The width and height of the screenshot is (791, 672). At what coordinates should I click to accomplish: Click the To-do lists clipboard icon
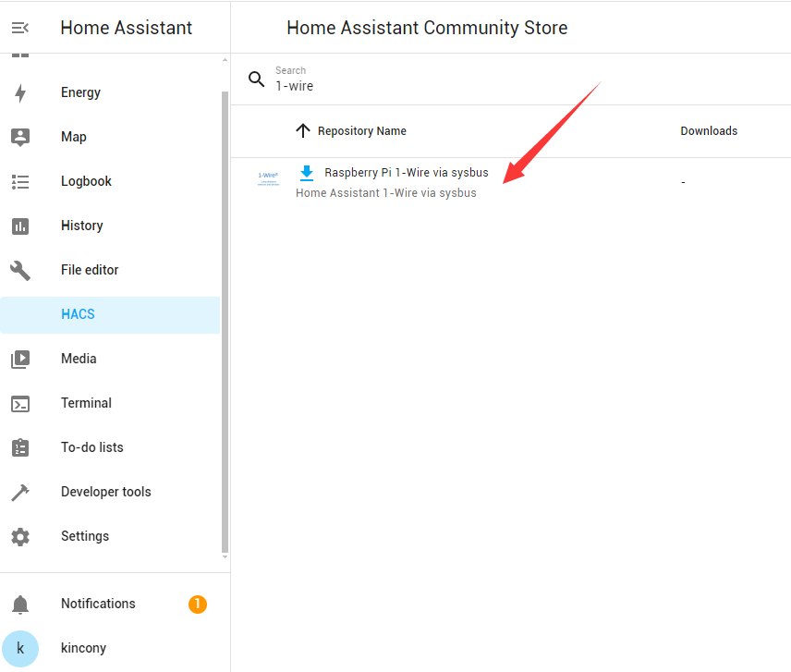(x=20, y=447)
